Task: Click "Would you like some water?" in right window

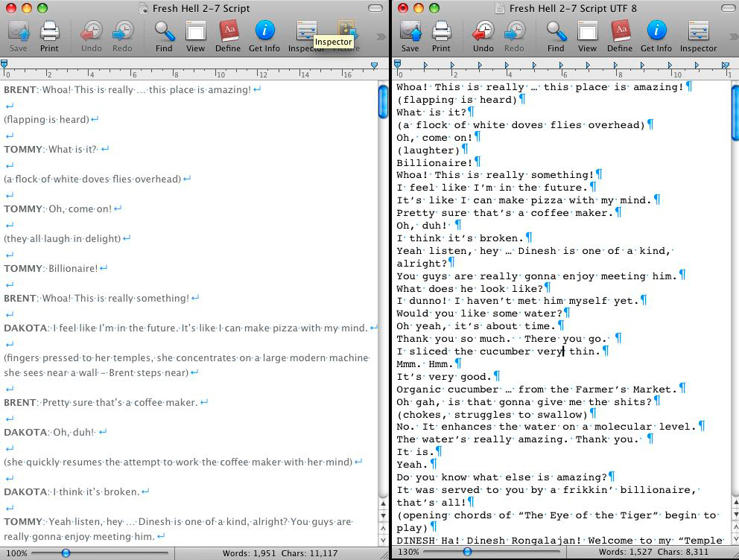Action: 479,314
